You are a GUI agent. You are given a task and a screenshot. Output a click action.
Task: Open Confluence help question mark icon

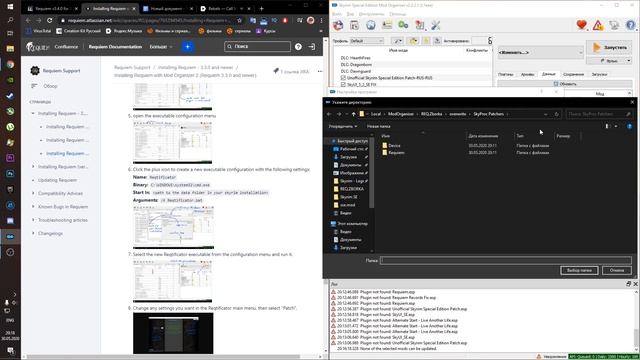(x=298, y=47)
